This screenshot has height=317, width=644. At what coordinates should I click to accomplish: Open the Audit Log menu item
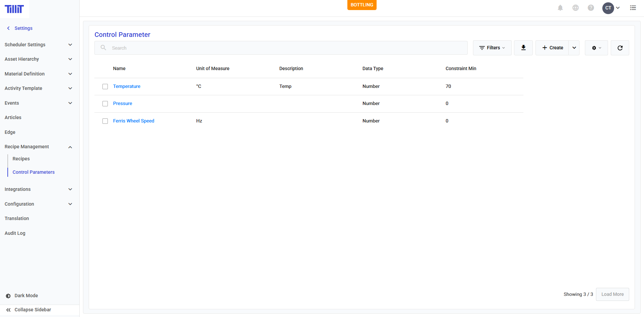click(15, 233)
